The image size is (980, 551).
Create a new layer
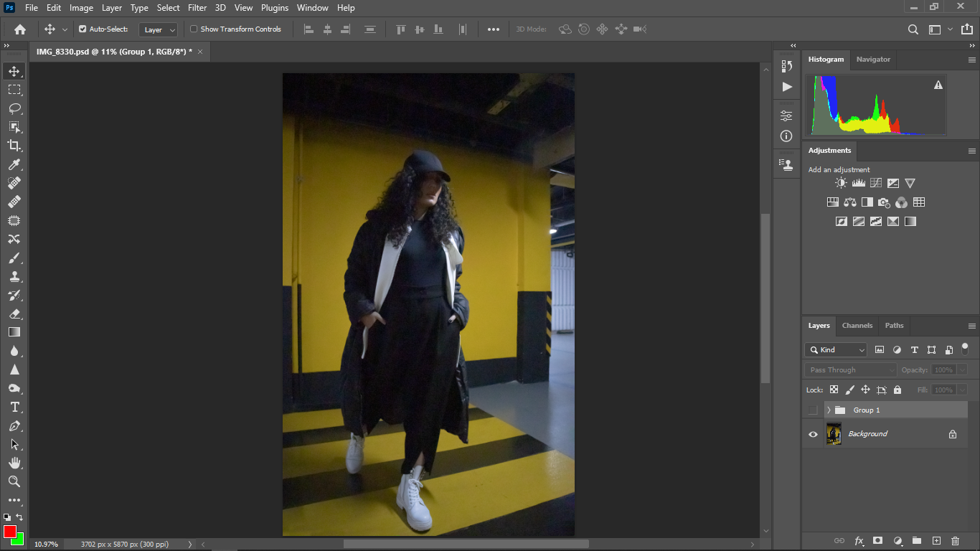tap(936, 541)
